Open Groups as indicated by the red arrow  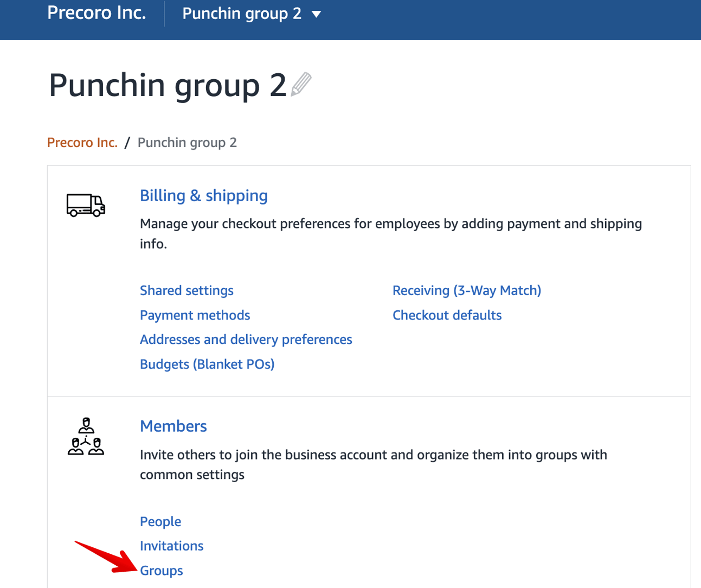(161, 570)
